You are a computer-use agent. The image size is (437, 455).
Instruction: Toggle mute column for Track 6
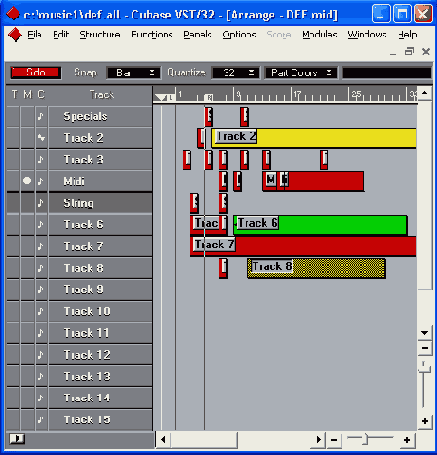(27, 224)
